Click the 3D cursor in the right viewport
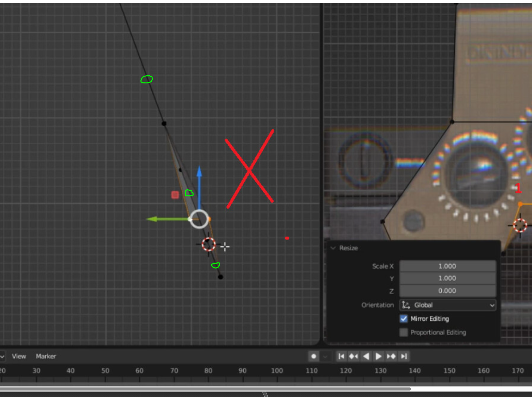Image resolution: width=532 pixels, height=397 pixels. pyautogui.click(x=520, y=225)
